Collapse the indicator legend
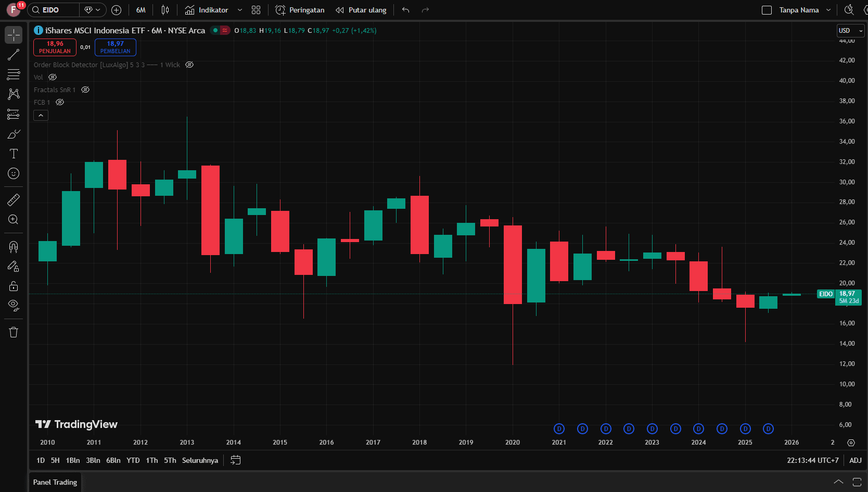868x492 pixels. tap(41, 115)
